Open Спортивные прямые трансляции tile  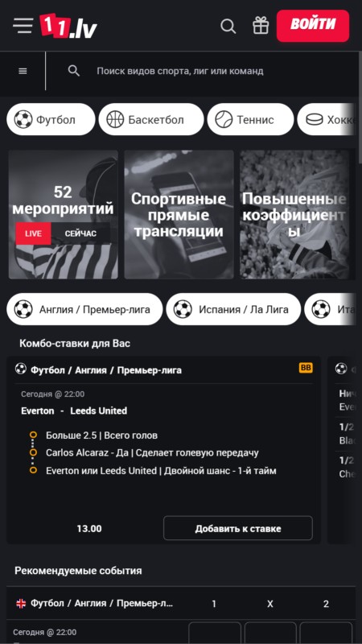pyautogui.click(x=179, y=214)
